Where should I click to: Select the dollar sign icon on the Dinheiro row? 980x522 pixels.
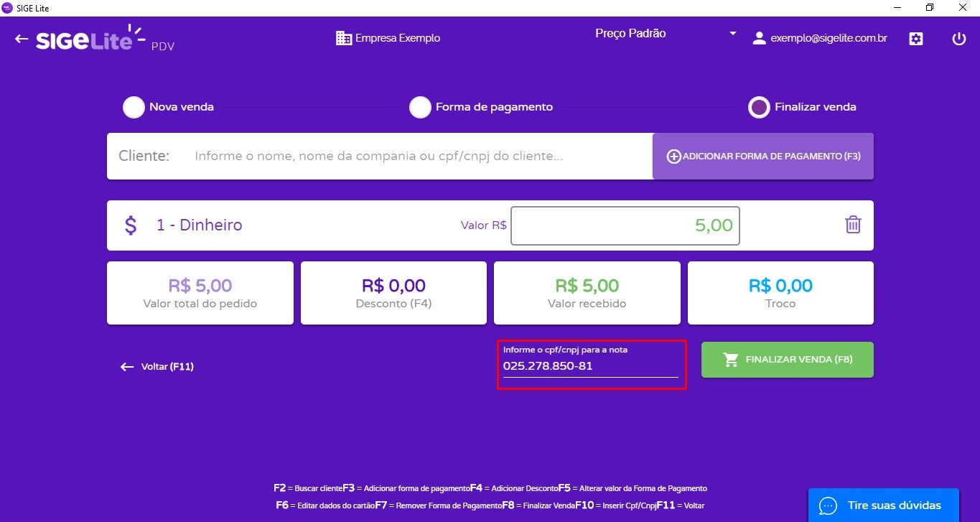tap(130, 225)
